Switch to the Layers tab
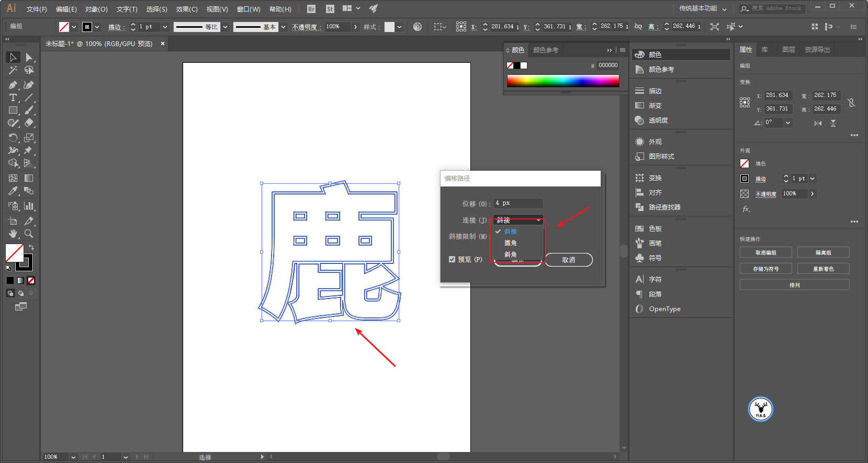This screenshot has width=868, height=463. tap(788, 50)
